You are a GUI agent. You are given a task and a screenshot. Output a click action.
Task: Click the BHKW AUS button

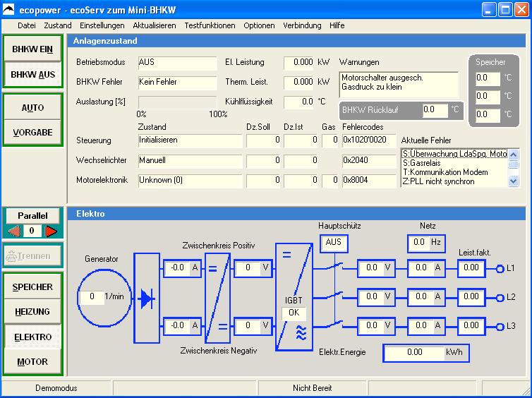click(x=32, y=74)
